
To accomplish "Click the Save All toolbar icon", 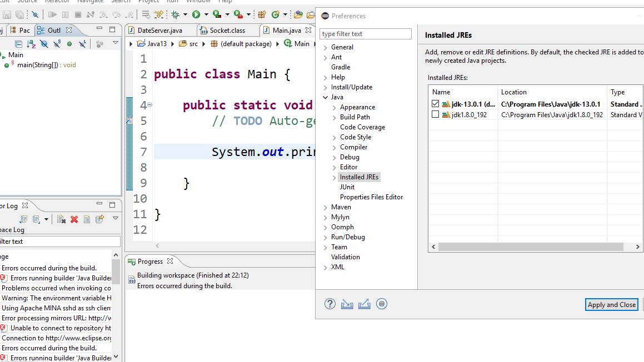I will point(19,15).
